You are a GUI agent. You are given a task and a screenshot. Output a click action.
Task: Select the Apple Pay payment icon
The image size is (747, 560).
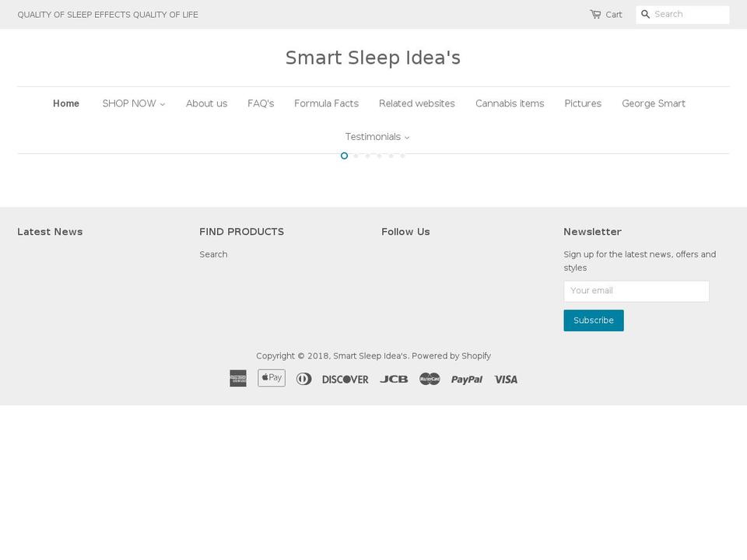pos(272,378)
